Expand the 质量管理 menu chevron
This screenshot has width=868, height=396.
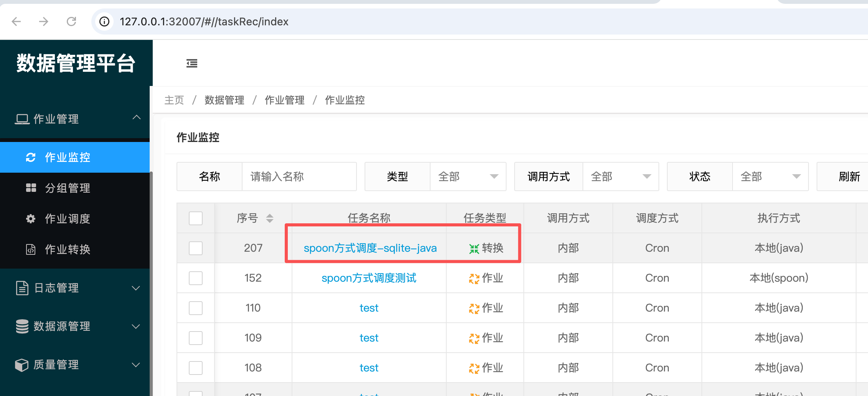[136, 365]
